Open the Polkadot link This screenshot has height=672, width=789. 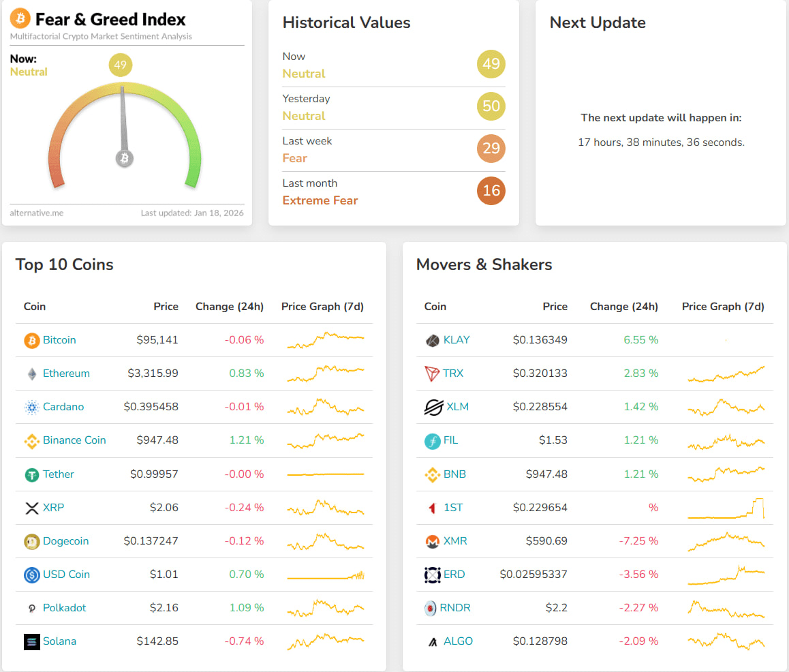tap(65, 607)
